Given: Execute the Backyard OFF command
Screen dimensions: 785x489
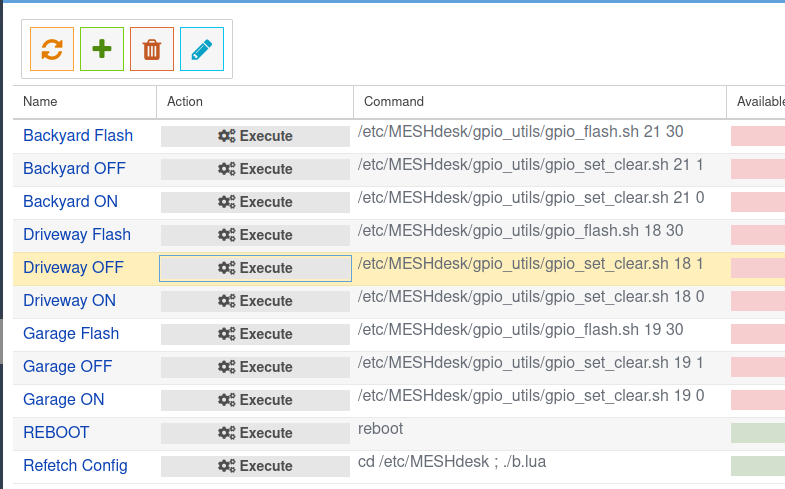Looking at the screenshot, I should (x=255, y=169).
